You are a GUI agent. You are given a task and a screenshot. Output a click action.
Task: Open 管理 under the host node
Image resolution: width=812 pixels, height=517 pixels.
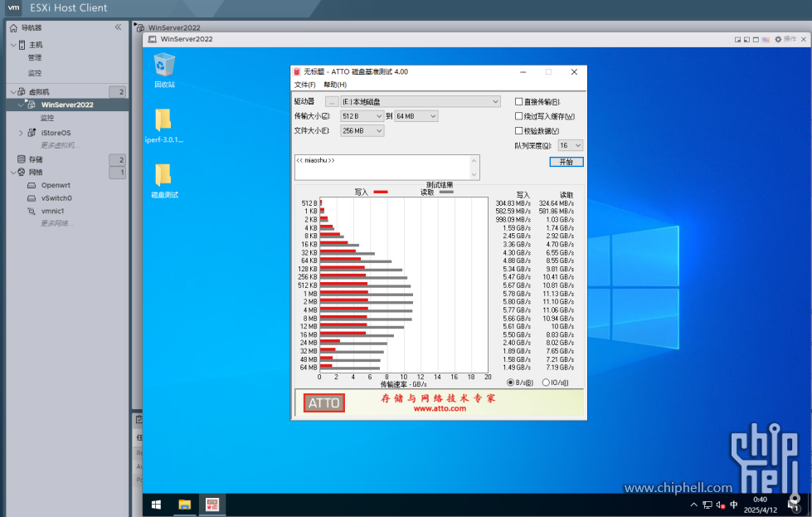(x=35, y=57)
